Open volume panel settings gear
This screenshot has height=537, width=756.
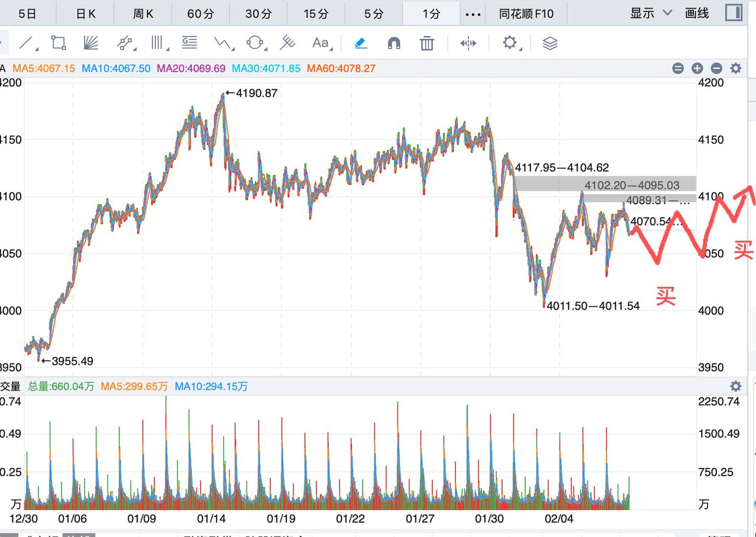(736, 386)
